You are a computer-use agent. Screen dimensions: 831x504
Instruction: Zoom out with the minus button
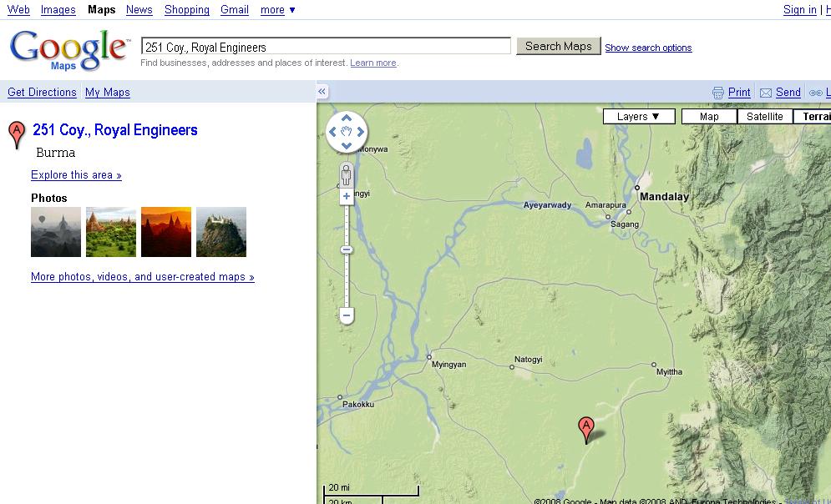(x=347, y=315)
